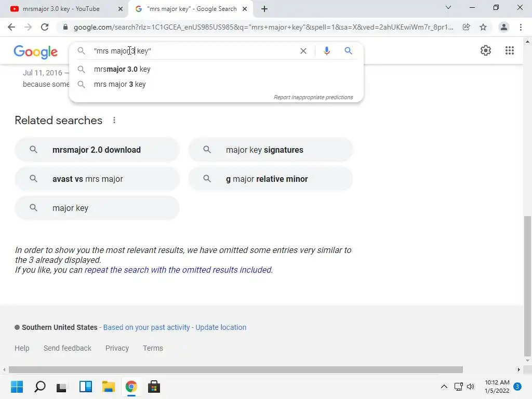Report inappropriate predictions link
The height and width of the screenshot is (399, 532).
coord(313,97)
